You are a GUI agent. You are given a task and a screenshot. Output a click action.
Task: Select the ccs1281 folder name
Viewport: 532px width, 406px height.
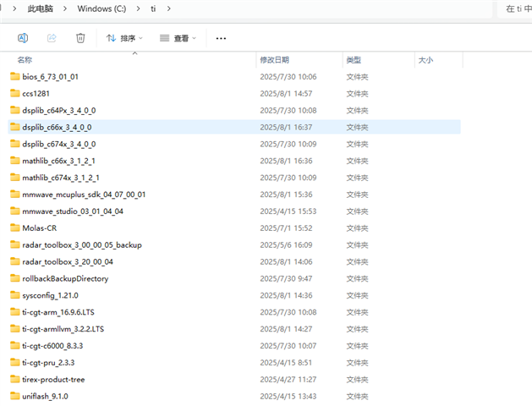pyautogui.click(x=36, y=94)
